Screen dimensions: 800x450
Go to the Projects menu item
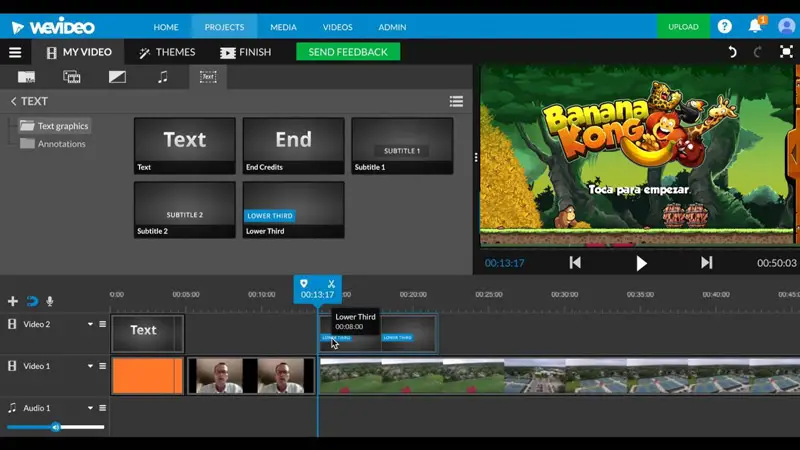[x=224, y=27]
